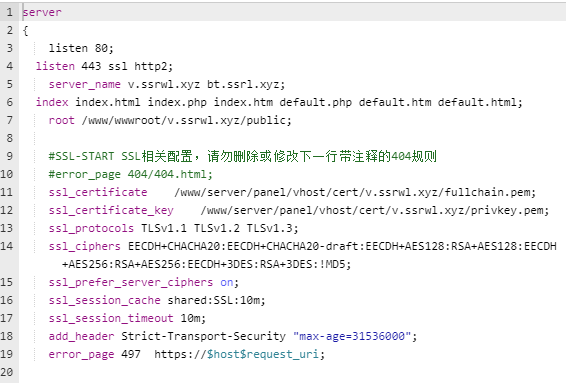The width and height of the screenshot is (566, 383).
Task: Click the "max-age=31536000" string
Action: click(x=352, y=336)
